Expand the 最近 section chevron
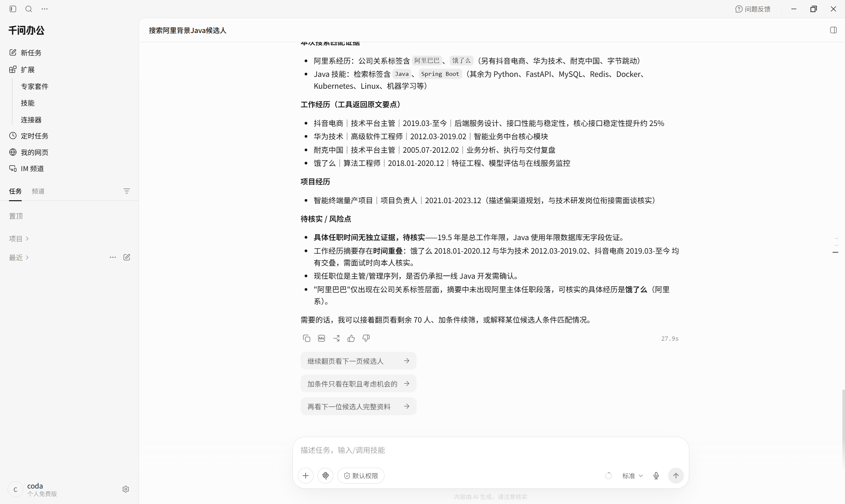 click(27, 257)
